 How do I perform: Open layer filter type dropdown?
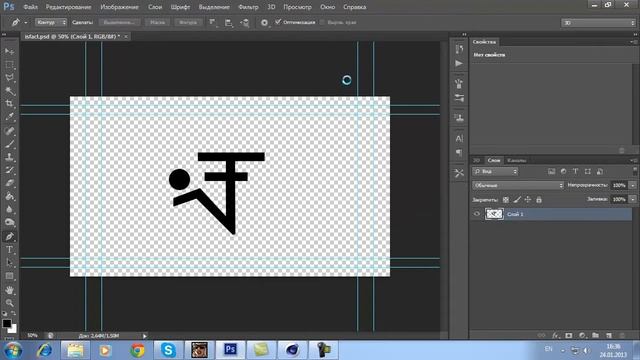point(496,171)
